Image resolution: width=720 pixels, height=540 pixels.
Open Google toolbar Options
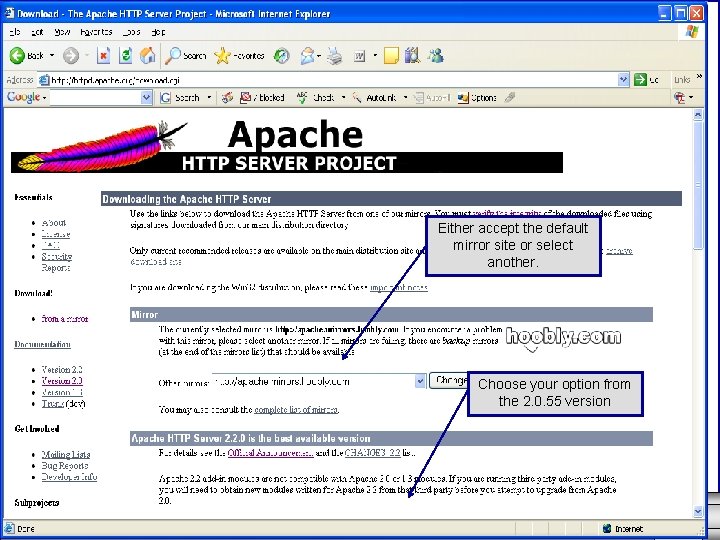click(477, 98)
